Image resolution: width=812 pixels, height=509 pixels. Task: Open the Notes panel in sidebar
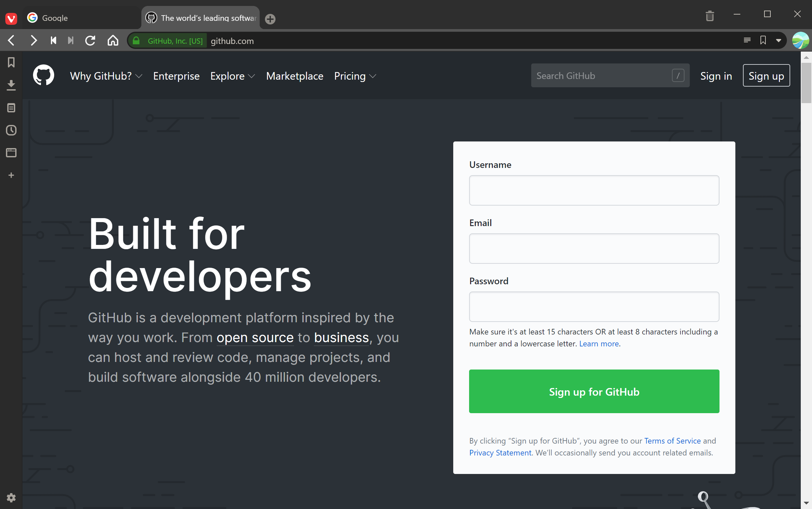pyautogui.click(x=11, y=108)
